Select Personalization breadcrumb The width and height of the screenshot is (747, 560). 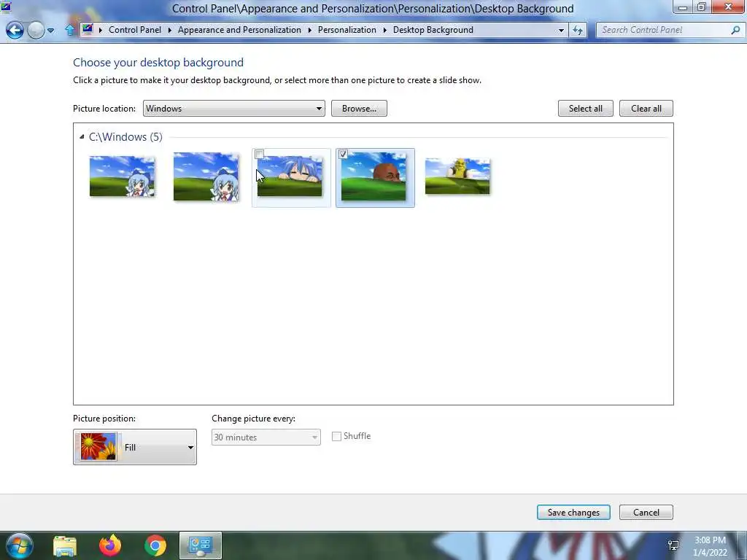click(347, 29)
